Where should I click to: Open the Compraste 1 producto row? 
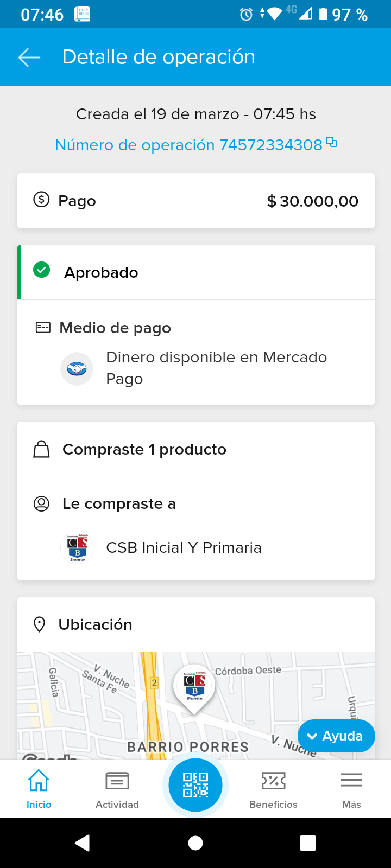tap(196, 449)
